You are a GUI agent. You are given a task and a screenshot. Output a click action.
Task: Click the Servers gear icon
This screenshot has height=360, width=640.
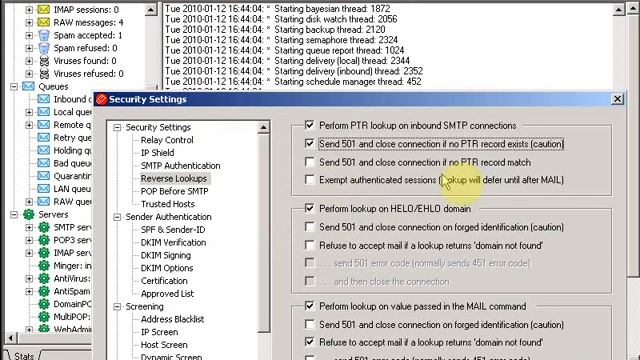tap(29, 214)
